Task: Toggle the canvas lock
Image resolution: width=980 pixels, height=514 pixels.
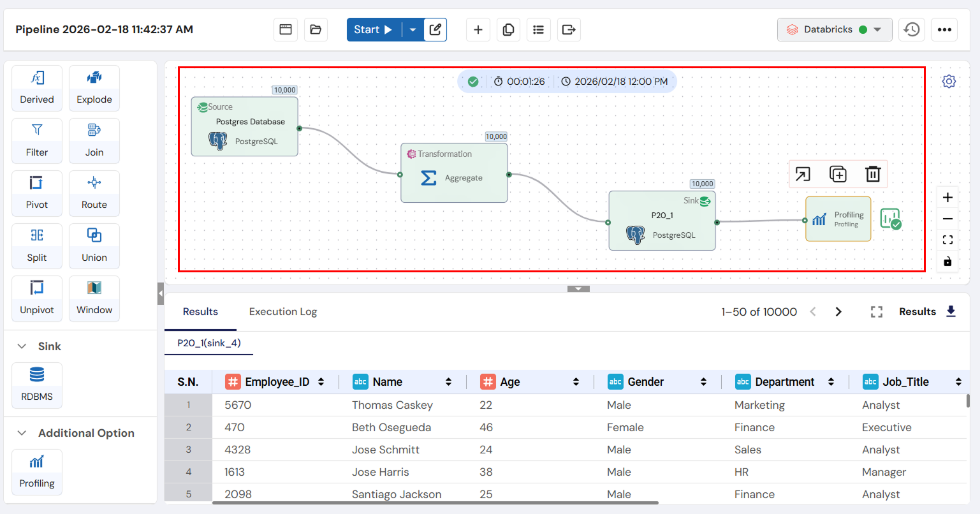Action: pos(947,261)
